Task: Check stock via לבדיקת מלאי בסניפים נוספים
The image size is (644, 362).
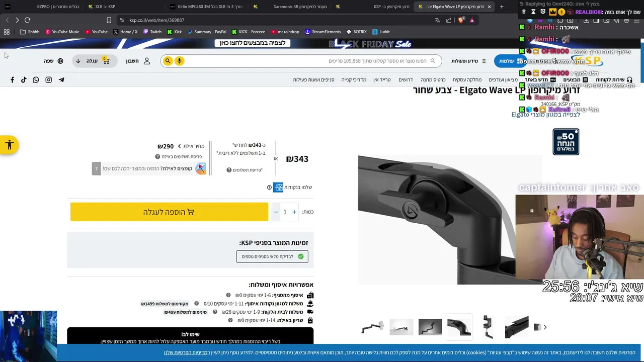Action: tap(272, 256)
